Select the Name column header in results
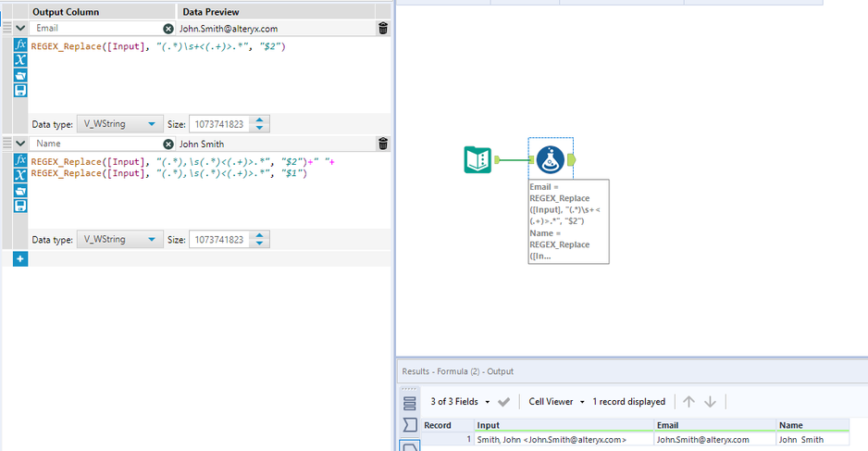The height and width of the screenshot is (451, 868). click(812, 425)
